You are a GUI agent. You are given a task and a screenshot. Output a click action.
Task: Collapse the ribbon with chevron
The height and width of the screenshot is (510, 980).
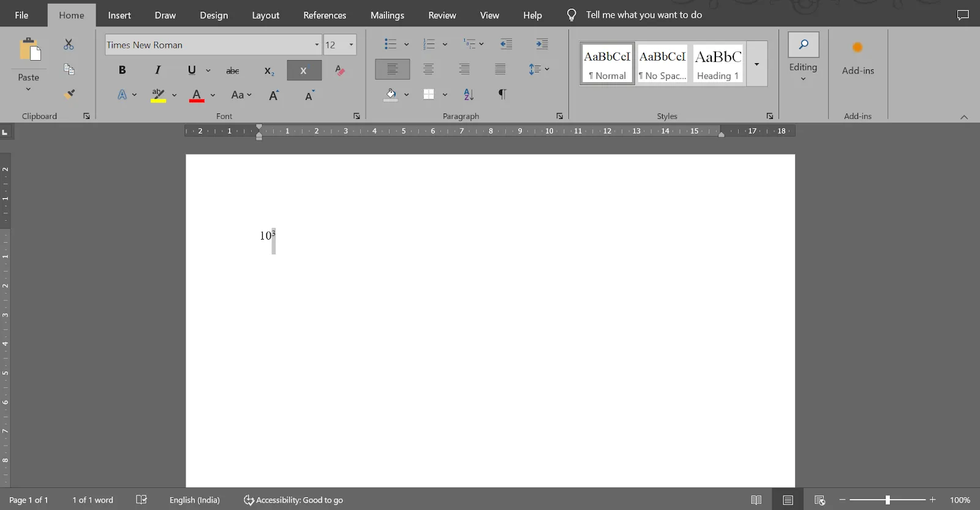point(964,116)
